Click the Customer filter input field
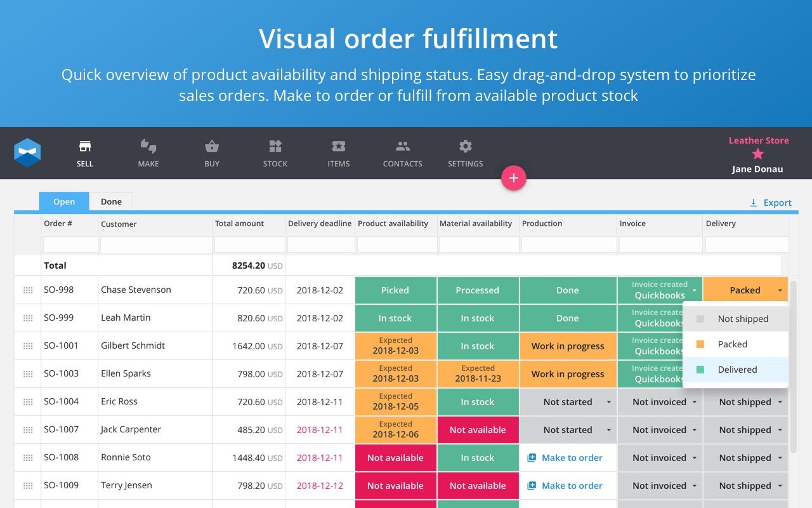Viewport: 812px width, 508px height. [156, 244]
